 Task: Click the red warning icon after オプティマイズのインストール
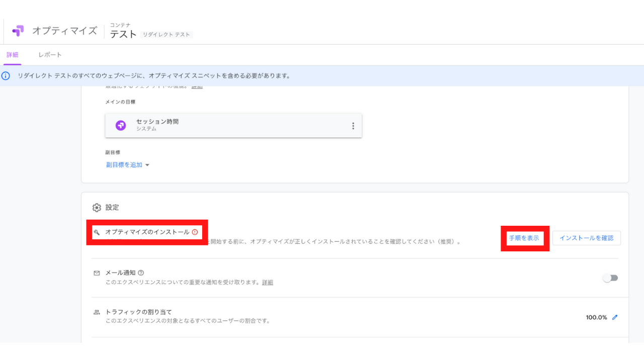point(195,232)
